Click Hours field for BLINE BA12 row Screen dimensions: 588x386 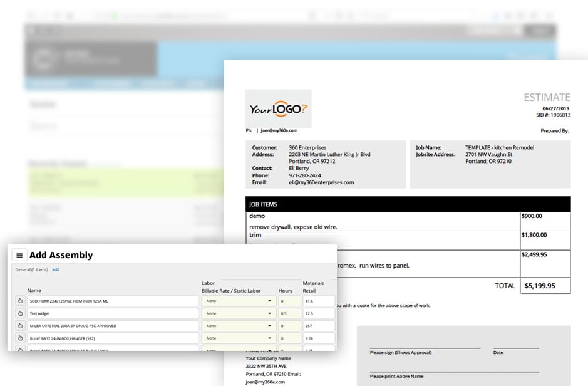tap(289, 338)
